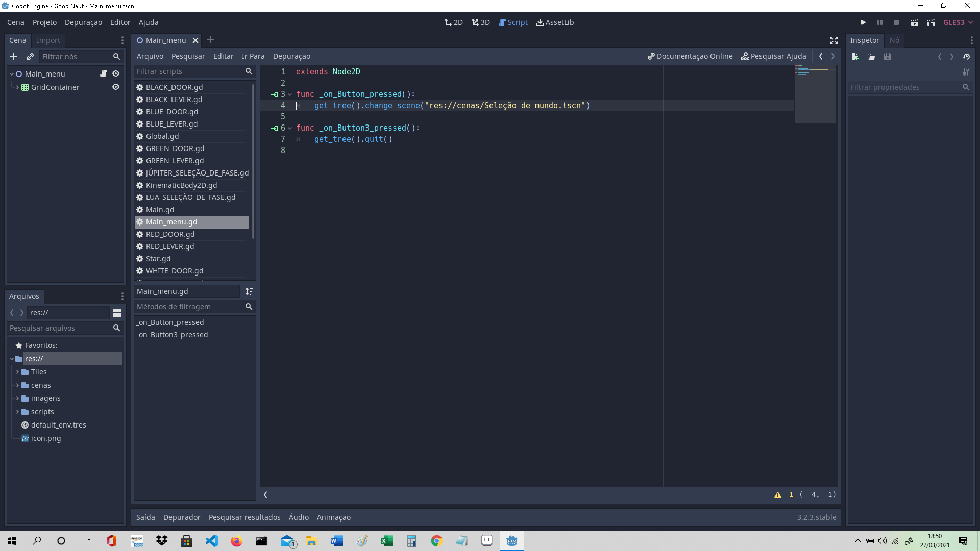Switch to the 3D viewport
This screenshot has width=980, height=551.
[x=480, y=22]
